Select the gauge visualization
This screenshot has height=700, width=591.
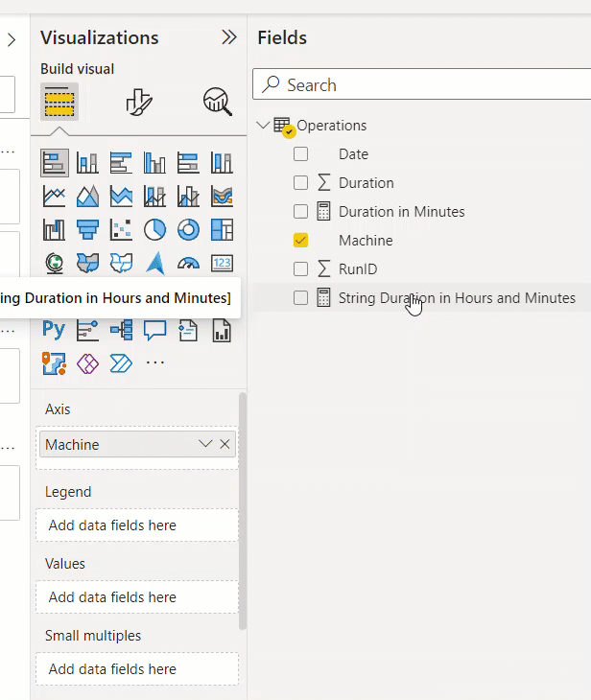[x=189, y=263]
